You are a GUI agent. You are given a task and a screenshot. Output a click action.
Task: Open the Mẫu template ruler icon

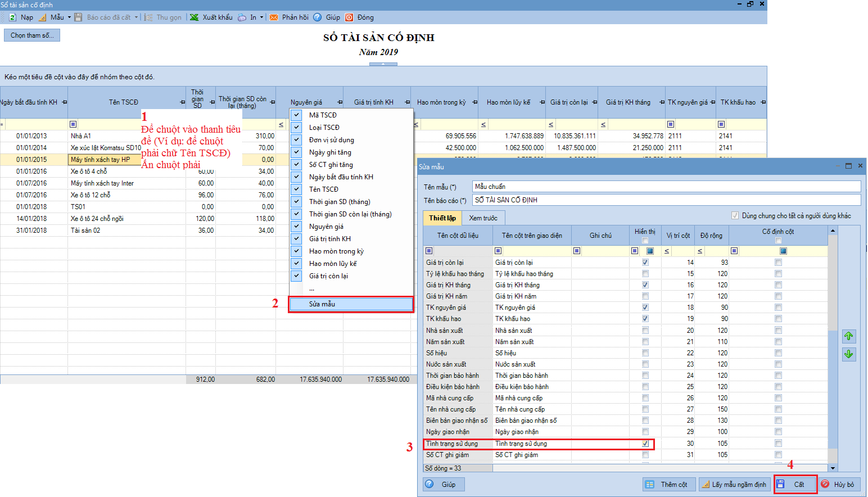(43, 17)
